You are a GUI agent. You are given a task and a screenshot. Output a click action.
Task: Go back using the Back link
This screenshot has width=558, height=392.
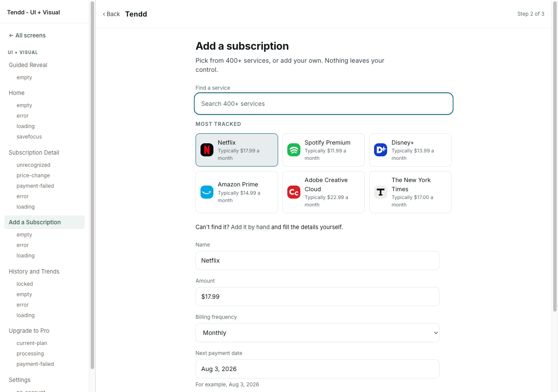coord(111,14)
